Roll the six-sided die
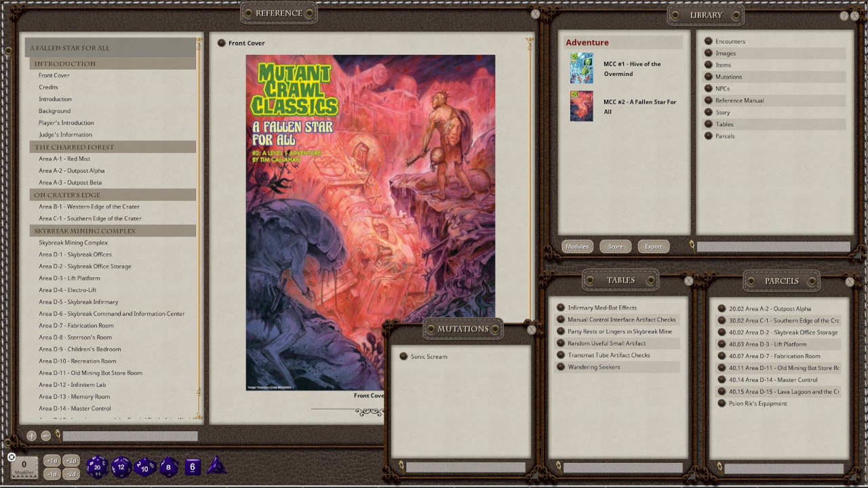 [192, 467]
